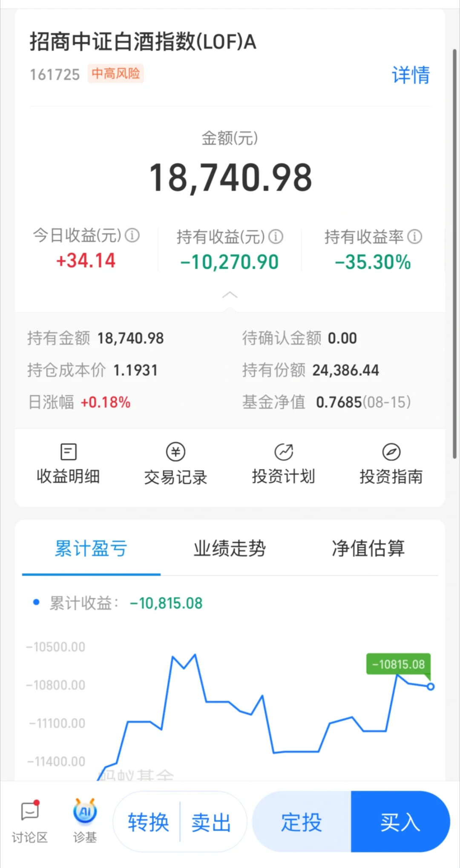Click the vertical scrollbar on the right
Viewport: 460px width, 868px height.
(x=454, y=254)
